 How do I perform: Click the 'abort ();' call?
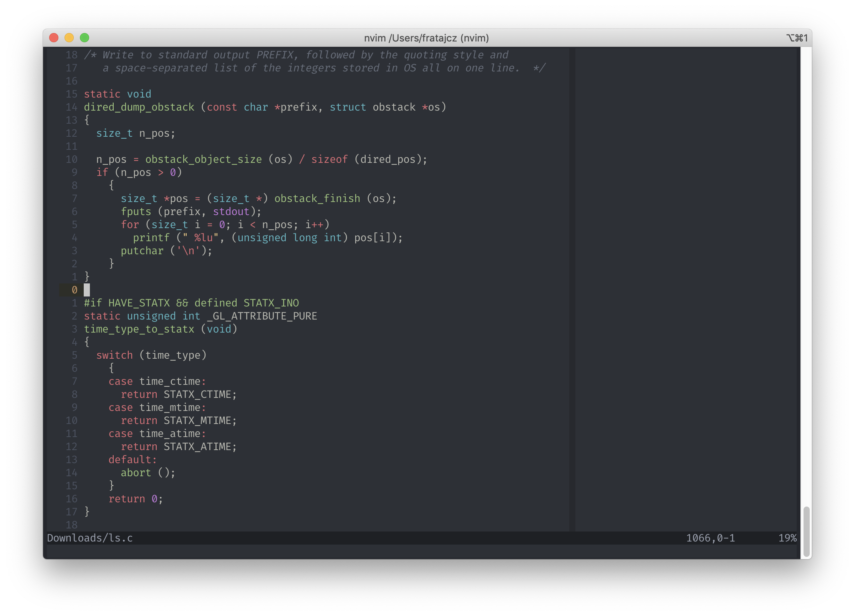click(x=148, y=473)
